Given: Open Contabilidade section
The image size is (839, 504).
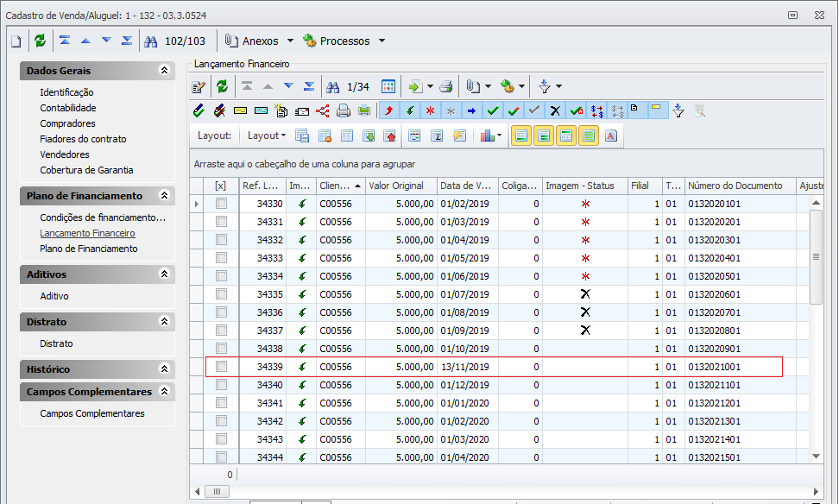Looking at the screenshot, I should (x=68, y=108).
